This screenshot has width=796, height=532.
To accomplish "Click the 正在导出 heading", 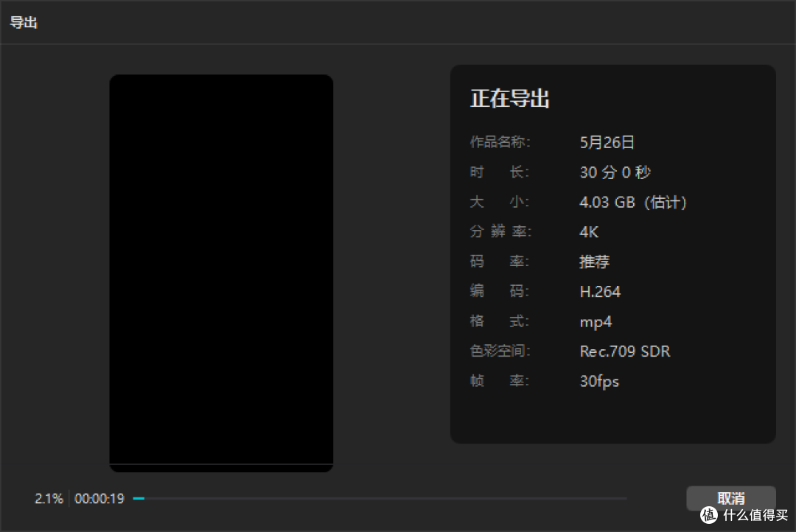I will tap(510, 98).
